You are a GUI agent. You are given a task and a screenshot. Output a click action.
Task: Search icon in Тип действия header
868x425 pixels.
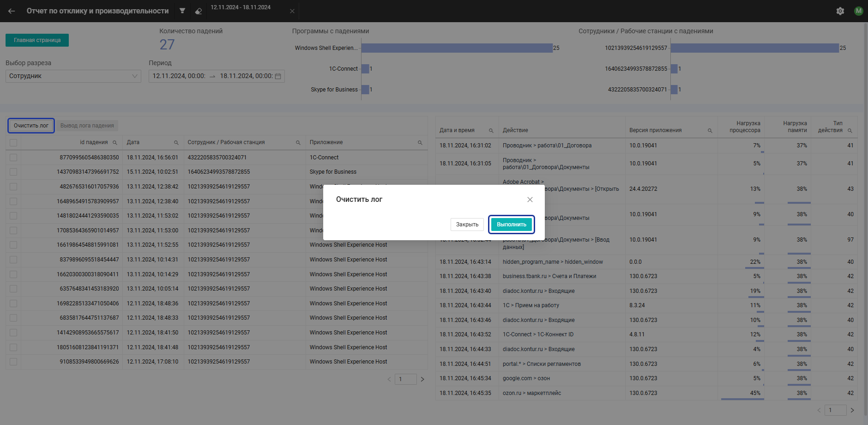(x=850, y=131)
